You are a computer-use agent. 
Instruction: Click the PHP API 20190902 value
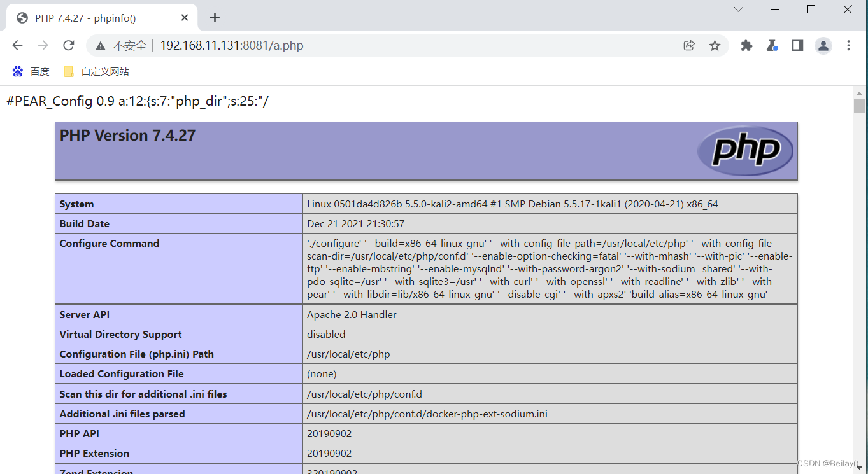tap(329, 434)
